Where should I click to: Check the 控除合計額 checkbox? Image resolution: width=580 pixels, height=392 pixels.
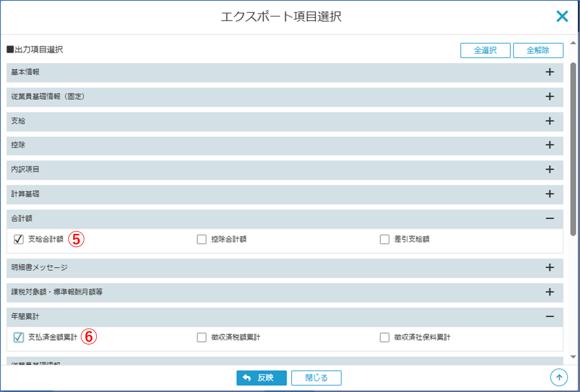202,239
